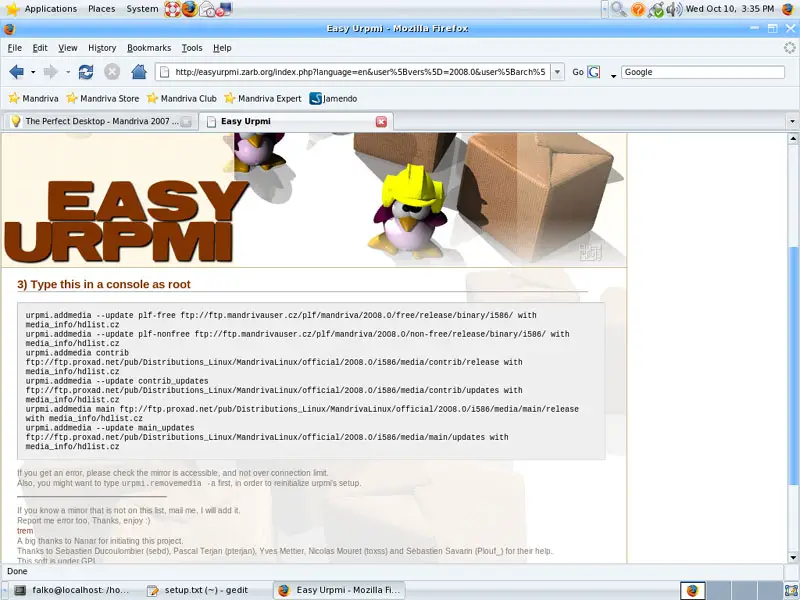Open the System panel menu
Viewport: 800px width, 600px height.
[x=142, y=9]
